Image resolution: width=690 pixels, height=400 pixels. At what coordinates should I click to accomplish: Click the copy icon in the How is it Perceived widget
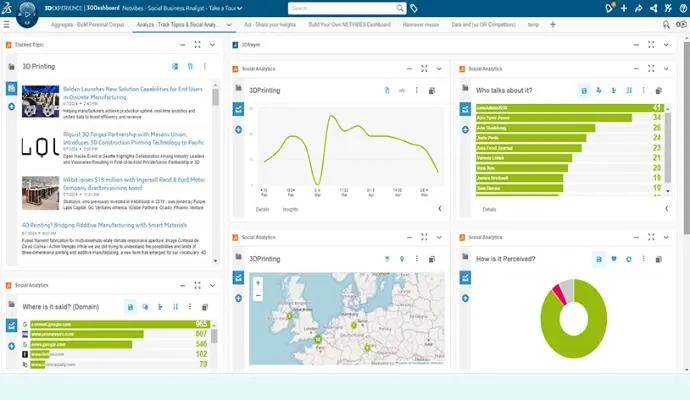658,259
